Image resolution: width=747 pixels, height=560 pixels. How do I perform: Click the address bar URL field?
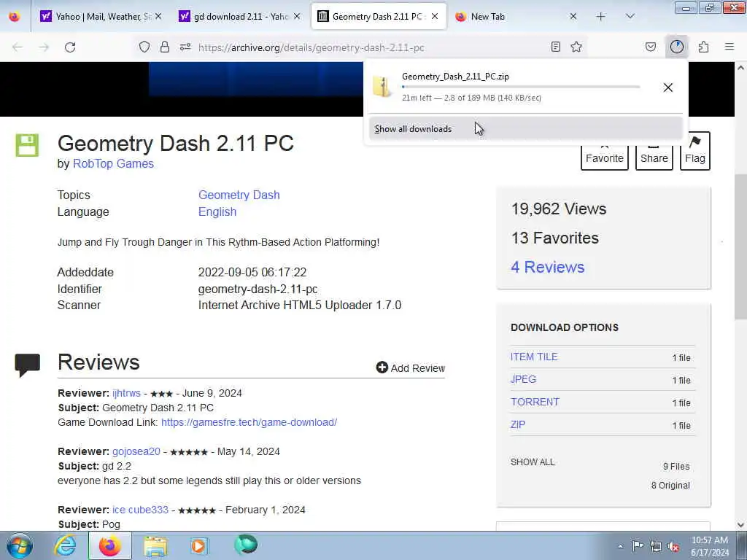pos(362,47)
